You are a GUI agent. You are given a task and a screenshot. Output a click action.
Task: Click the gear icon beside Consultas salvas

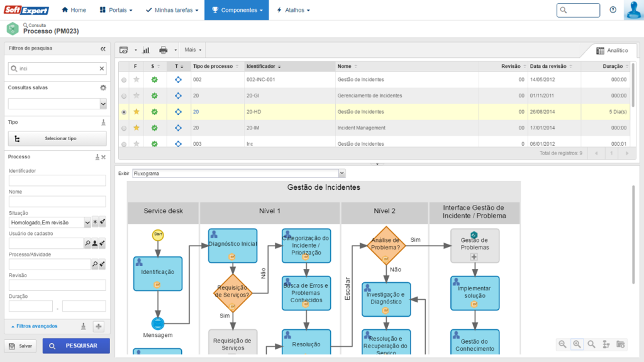tap(103, 88)
